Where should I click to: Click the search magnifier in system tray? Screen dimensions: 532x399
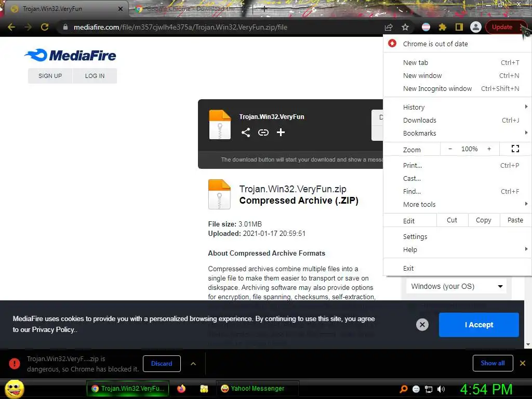point(403,389)
